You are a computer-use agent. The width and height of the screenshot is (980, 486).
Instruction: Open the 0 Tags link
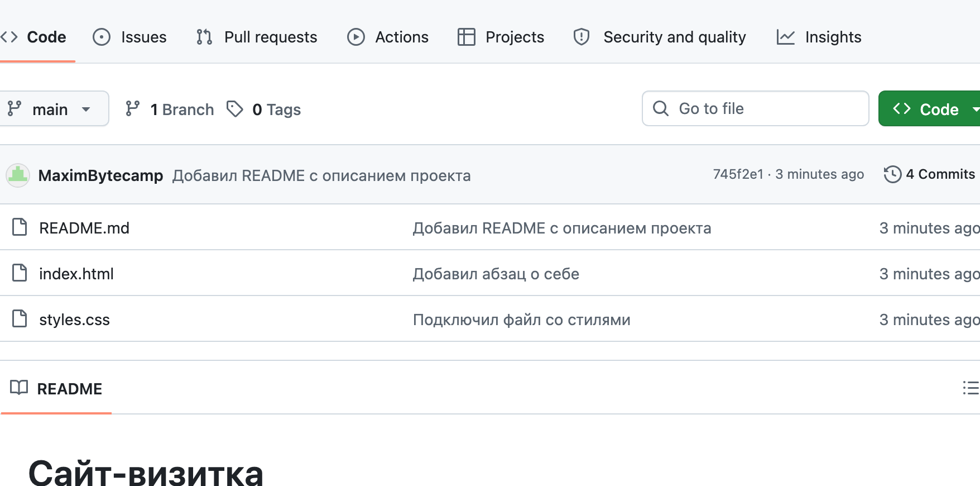pyautogui.click(x=264, y=109)
